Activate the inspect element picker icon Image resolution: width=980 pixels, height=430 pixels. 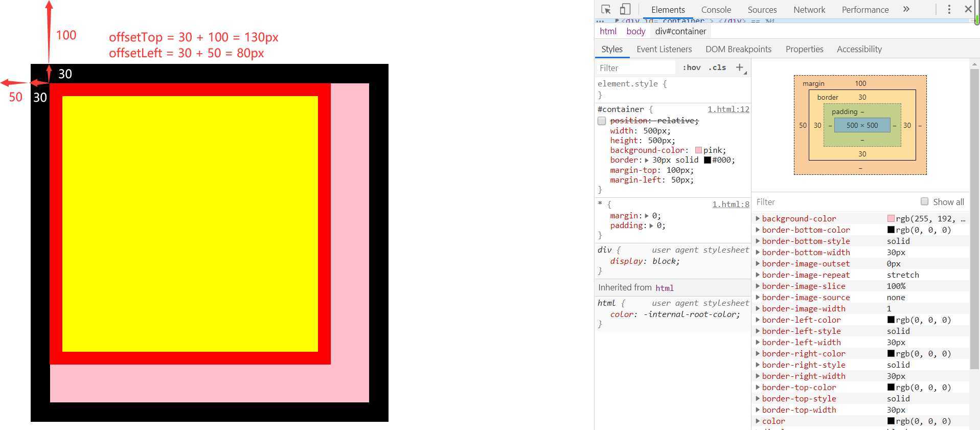[606, 9]
